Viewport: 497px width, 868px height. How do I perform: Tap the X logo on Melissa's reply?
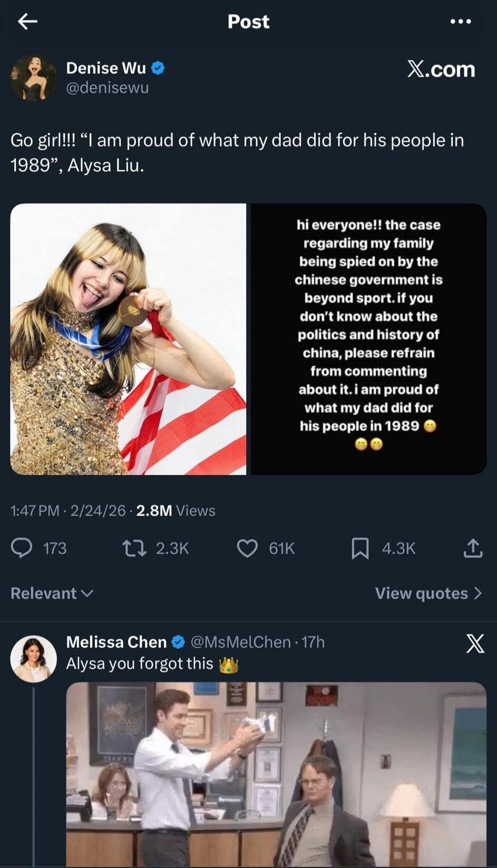tap(475, 643)
